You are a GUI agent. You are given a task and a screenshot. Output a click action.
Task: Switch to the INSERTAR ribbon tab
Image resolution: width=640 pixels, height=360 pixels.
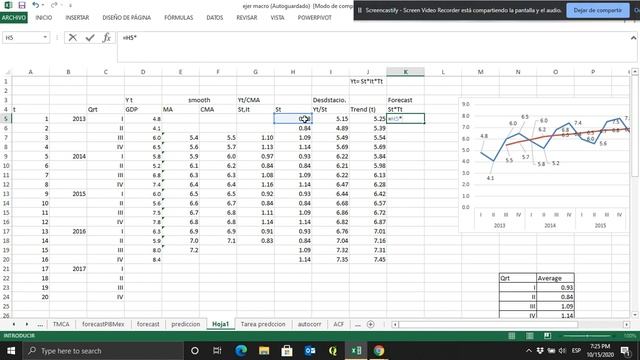coord(77,18)
